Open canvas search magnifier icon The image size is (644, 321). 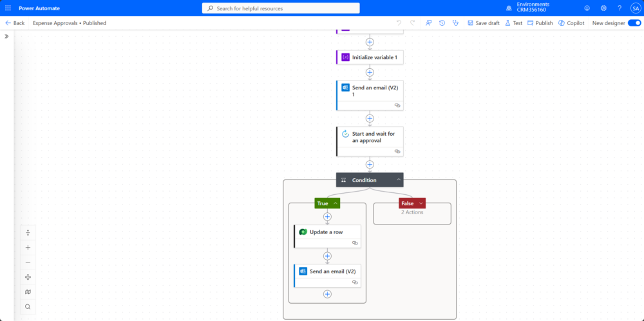(28, 307)
